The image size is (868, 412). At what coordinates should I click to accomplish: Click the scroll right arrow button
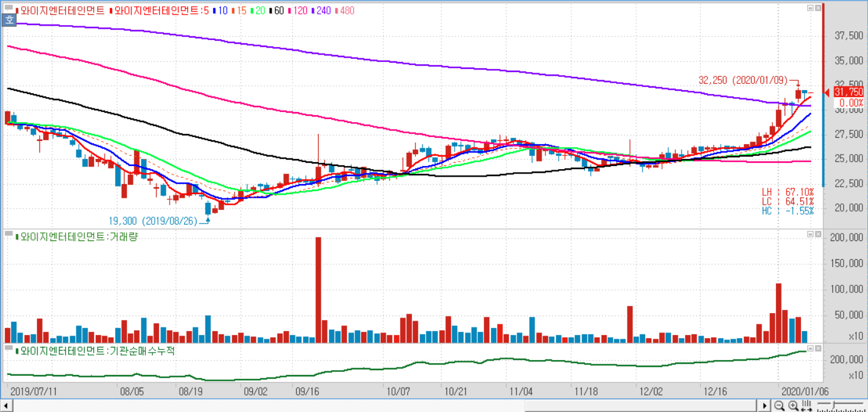point(764,406)
